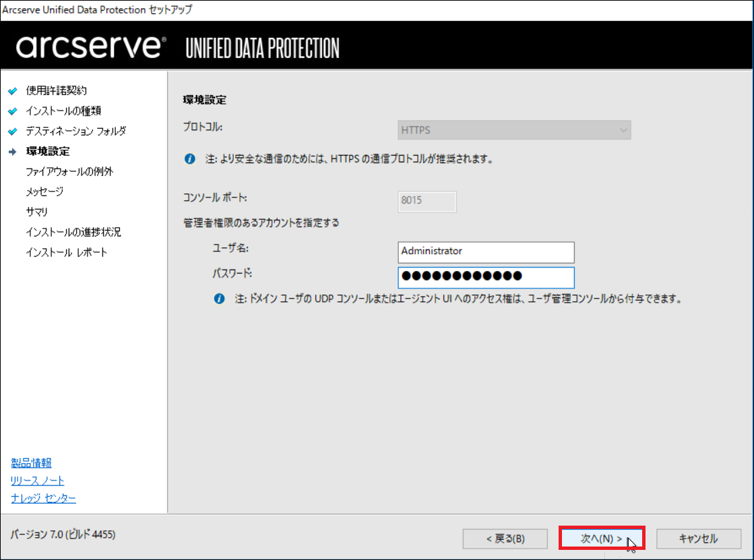The height and width of the screenshot is (560, 754).
Task: Click the 管理者権限のあるアカウントを指定する text
Action: pyautogui.click(x=261, y=223)
